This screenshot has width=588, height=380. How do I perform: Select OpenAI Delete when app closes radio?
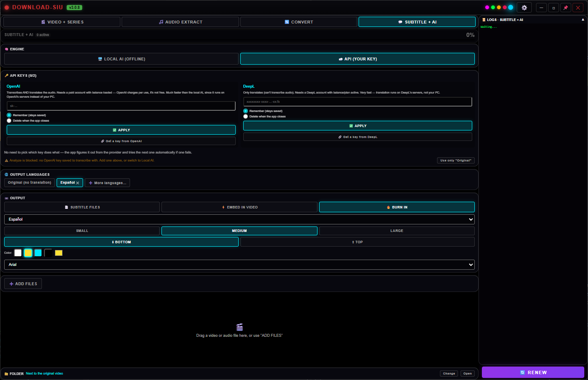(9, 121)
